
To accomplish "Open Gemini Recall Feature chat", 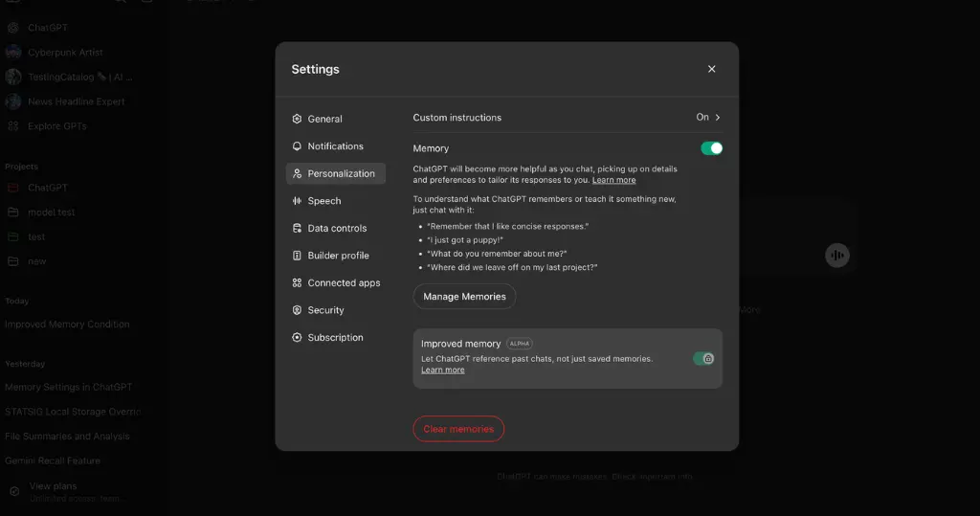I will (53, 461).
